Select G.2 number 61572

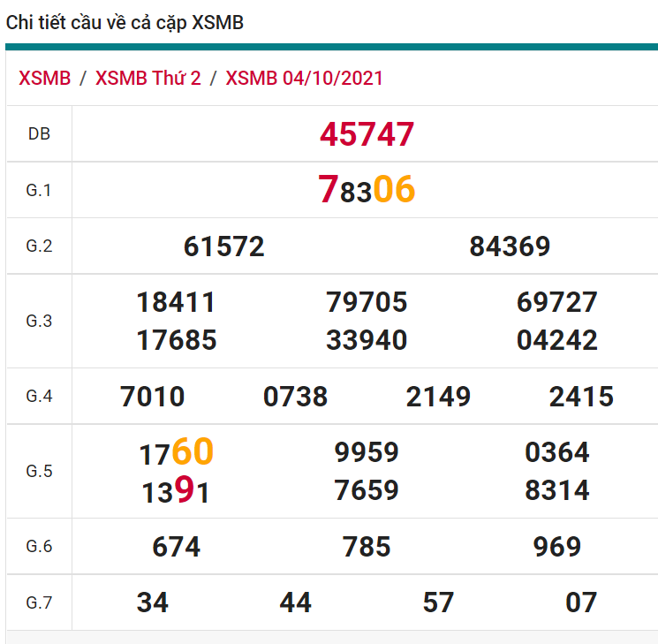click(224, 246)
